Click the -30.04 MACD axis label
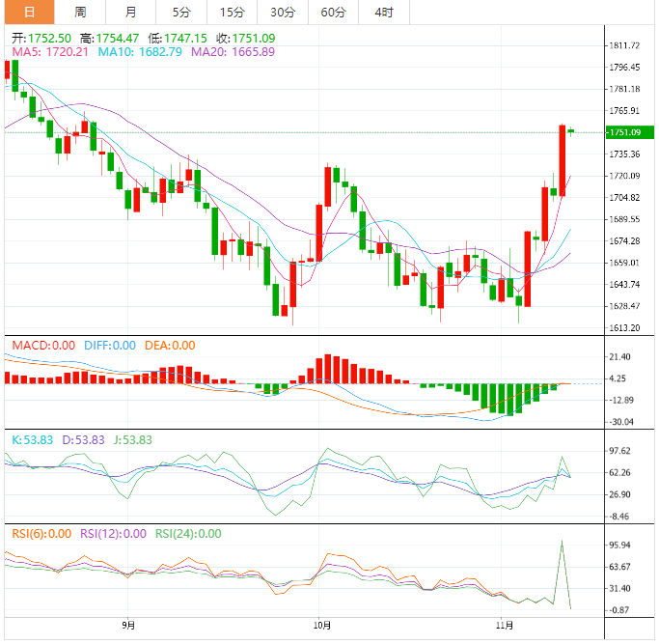659x644 pixels. click(621, 422)
